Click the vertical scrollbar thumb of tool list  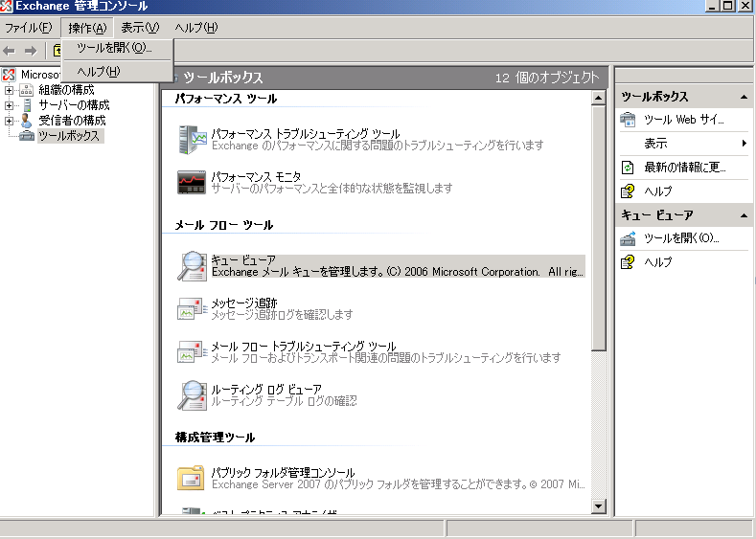coord(598,228)
